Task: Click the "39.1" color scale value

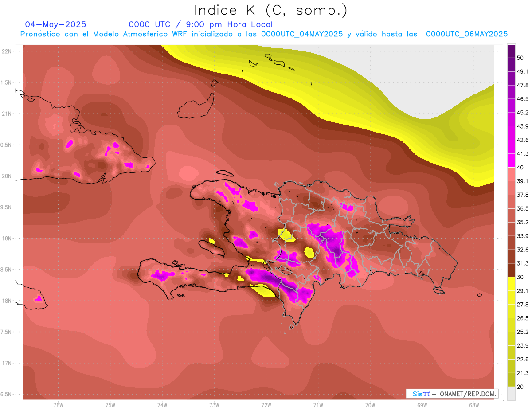Action: coord(523,181)
